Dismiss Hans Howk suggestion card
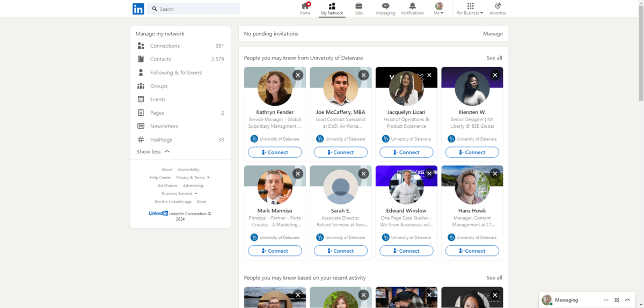The height and width of the screenshot is (308, 644). [495, 173]
